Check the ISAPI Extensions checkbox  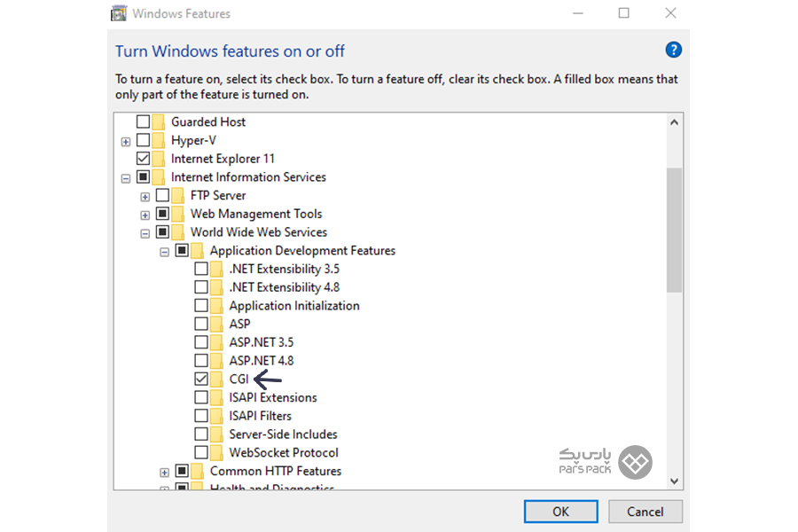pos(201,397)
